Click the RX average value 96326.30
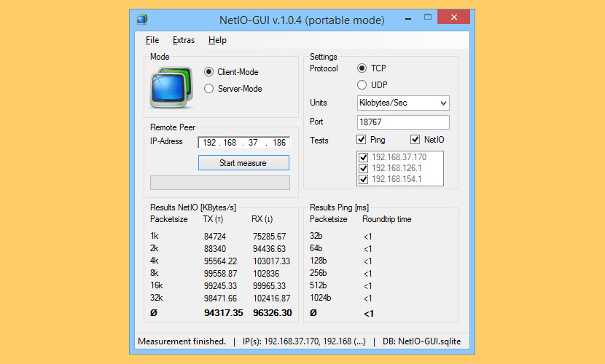The image size is (605, 364). click(273, 313)
